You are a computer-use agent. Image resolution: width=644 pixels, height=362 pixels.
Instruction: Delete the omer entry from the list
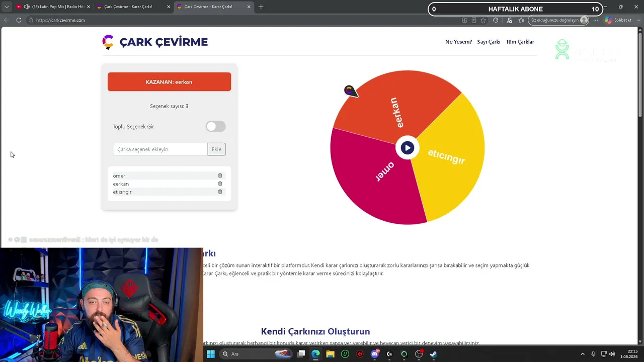pyautogui.click(x=220, y=175)
